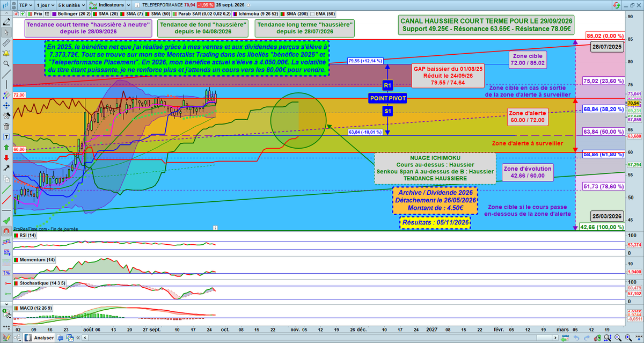Image resolution: width=644 pixels, height=343 pixels.
Task: Select the POINT PIVOT label on chart
Action: coord(387,98)
